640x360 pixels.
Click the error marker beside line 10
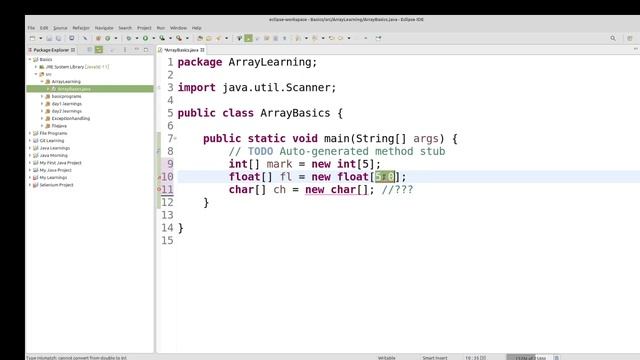pos(159,177)
